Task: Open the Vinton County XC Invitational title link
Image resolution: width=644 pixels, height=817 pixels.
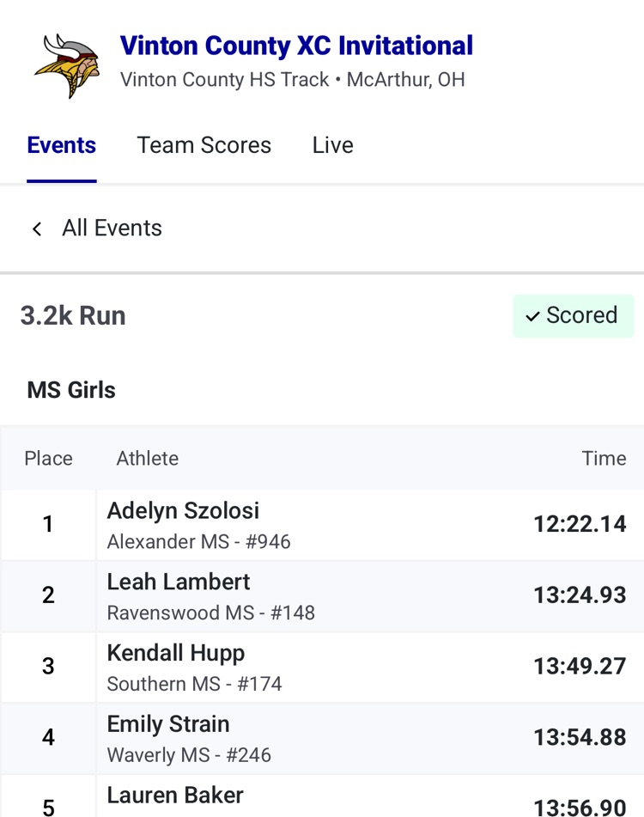Action: pyautogui.click(x=296, y=46)
